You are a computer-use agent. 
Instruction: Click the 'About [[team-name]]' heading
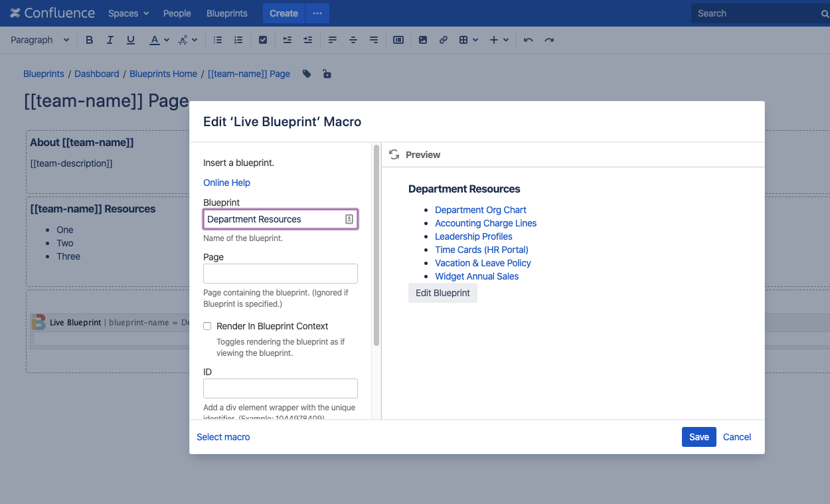pos(82,142)
